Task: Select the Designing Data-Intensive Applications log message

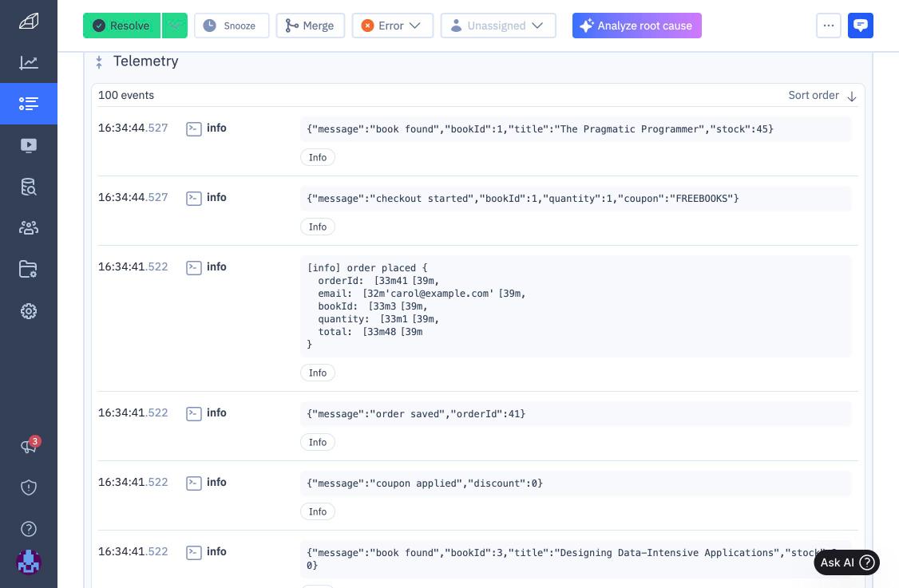Action: click(576, 559)
